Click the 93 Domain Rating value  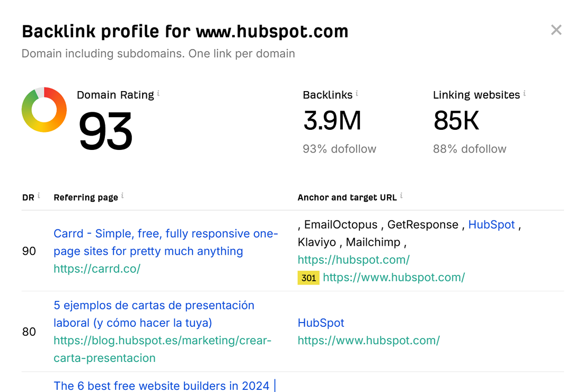tap(105, 131)
